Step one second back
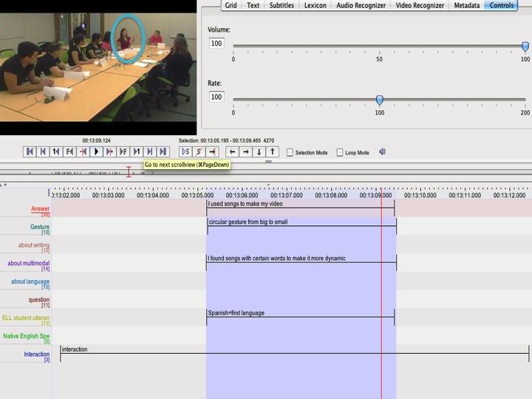The width and height of the screenshot is (532, 399). click(56, 151)
